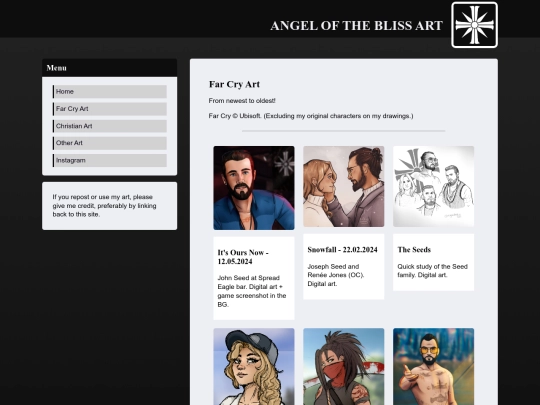
Task: Click the cross logo icon in header
Action: [474, 25]
